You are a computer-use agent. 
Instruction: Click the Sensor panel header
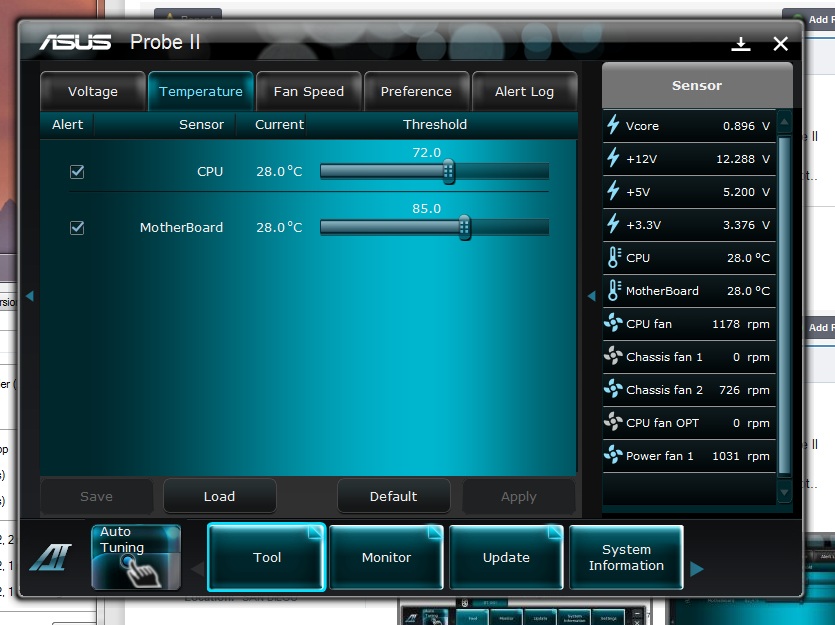(697, 85)
